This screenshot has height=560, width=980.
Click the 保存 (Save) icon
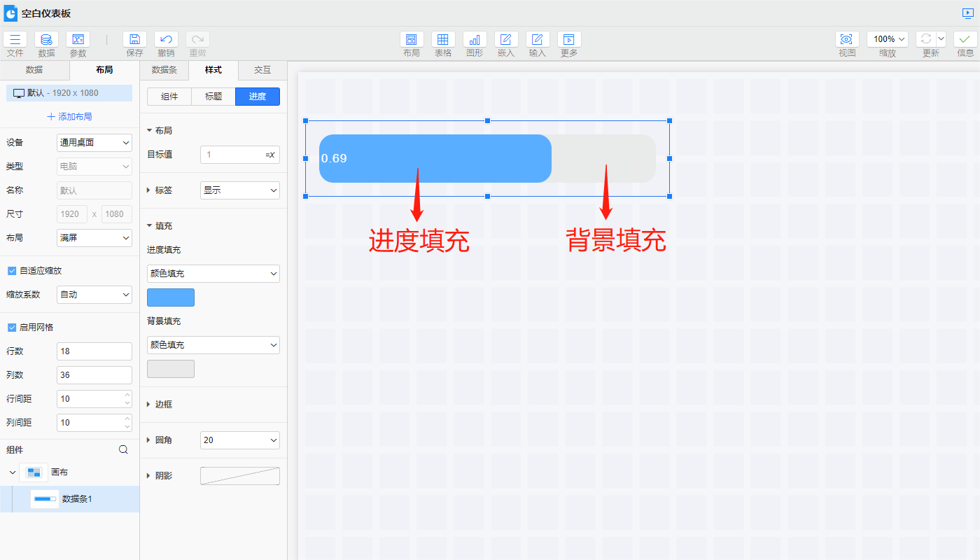[134, 40]
